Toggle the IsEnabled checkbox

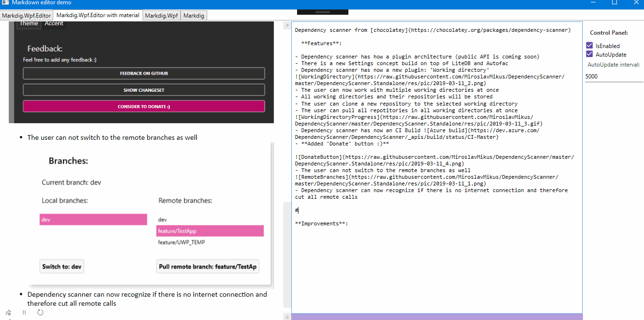pyautogui.click(x=589, y=46)
